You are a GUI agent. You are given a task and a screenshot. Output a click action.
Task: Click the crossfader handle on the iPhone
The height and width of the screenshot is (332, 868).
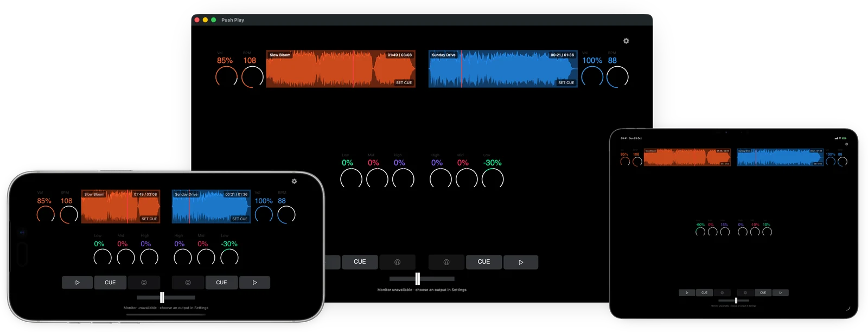162,297
